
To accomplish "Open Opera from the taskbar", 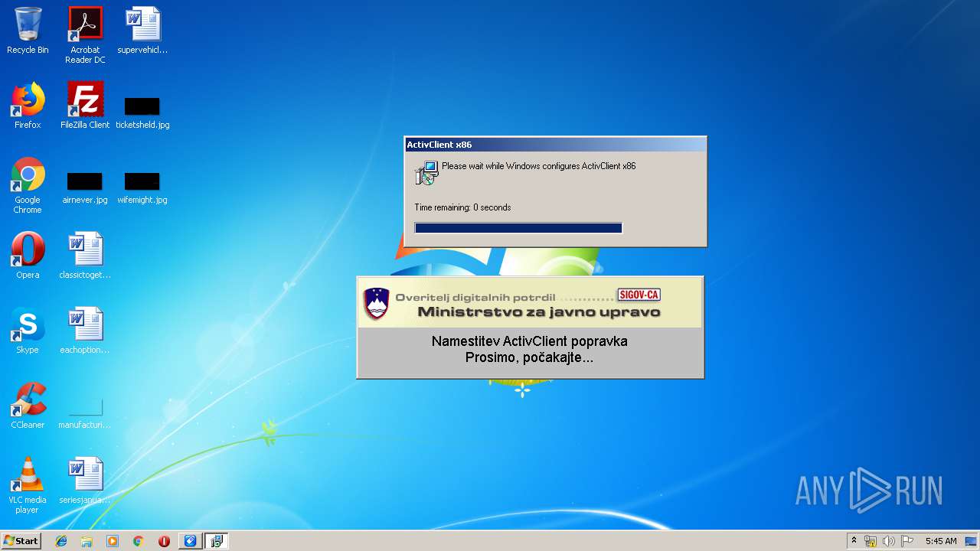I will point(164,541).
